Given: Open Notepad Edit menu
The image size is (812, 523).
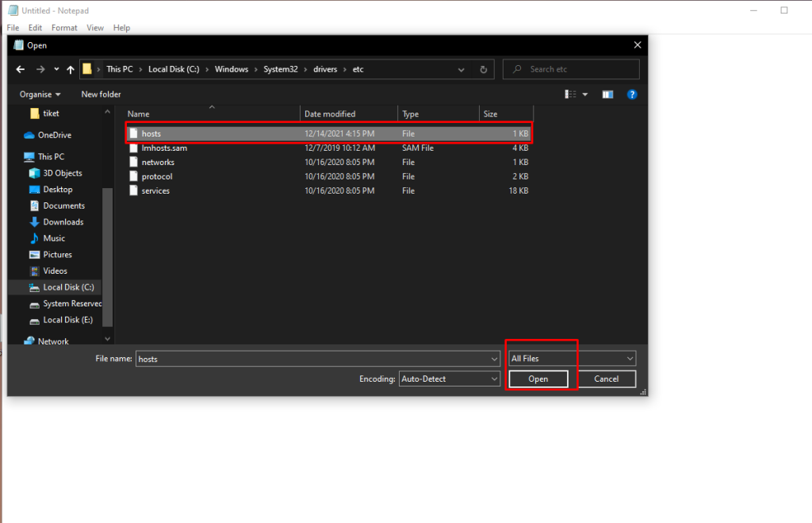Looking at the screenshot, I should (x=35, y=28).
